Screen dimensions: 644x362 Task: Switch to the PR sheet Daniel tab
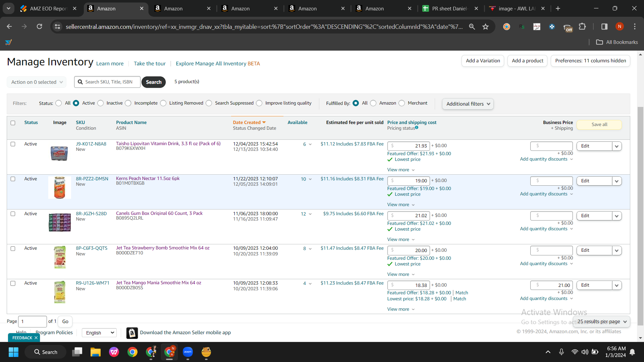coord(450,9)
